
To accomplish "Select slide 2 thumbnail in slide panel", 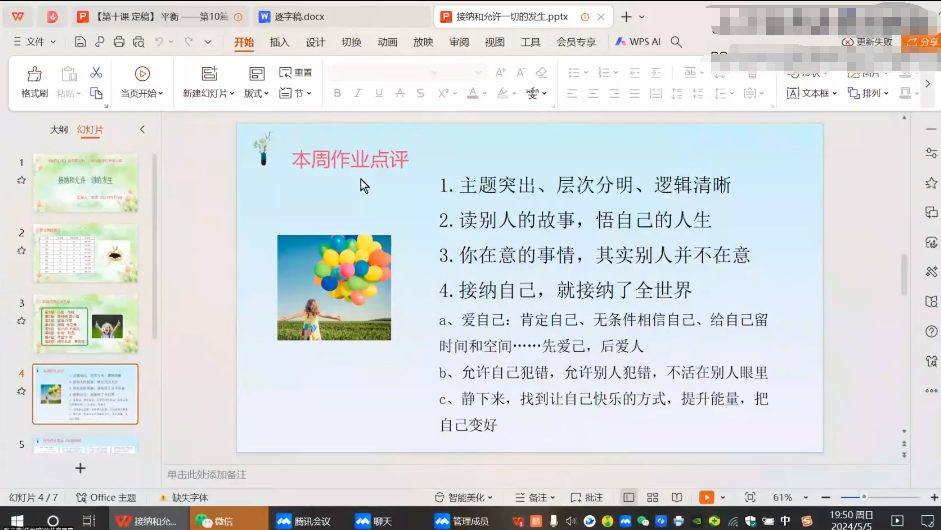I will coord(85,253).
